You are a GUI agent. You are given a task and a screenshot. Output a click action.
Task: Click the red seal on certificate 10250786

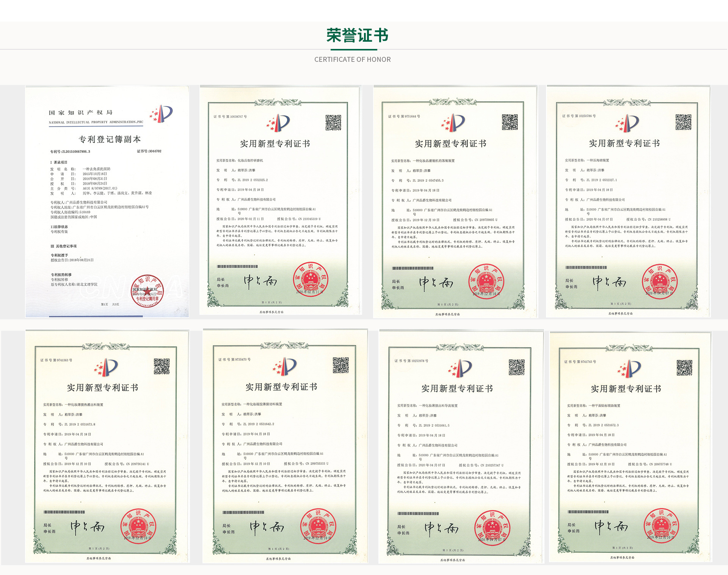point(659,281)
